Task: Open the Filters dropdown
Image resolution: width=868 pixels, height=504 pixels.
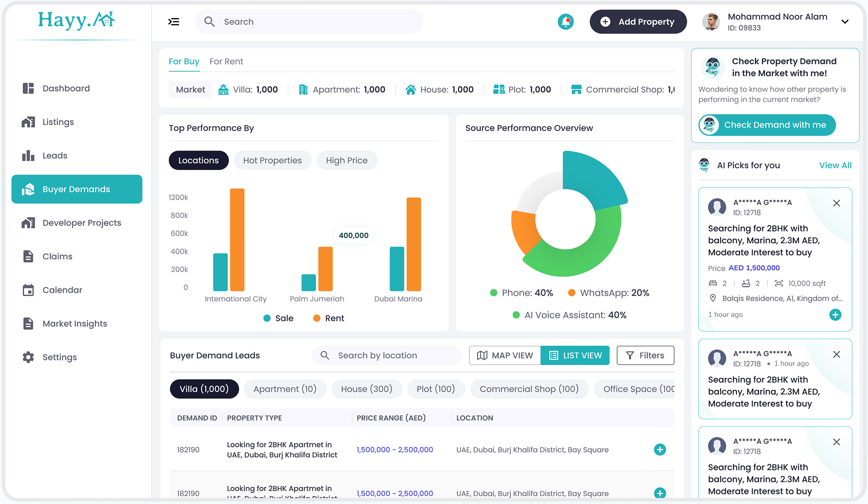Action: [x=645, y=355]
